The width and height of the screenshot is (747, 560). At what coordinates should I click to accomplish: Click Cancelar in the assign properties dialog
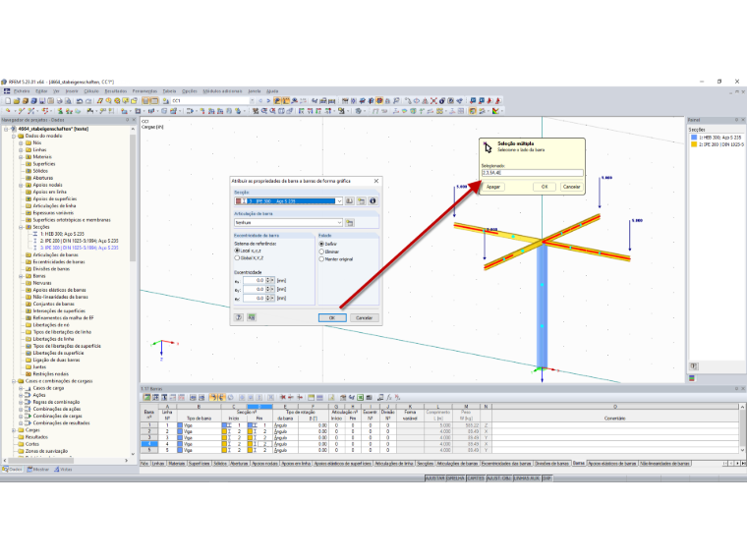(364, 317)
